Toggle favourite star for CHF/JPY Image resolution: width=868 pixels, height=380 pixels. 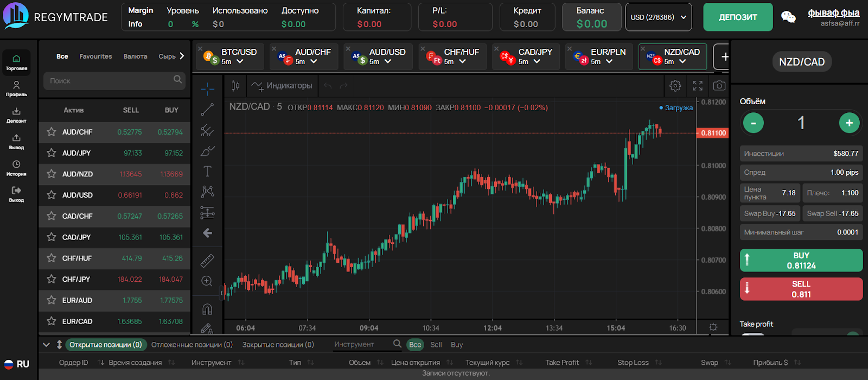52,279
